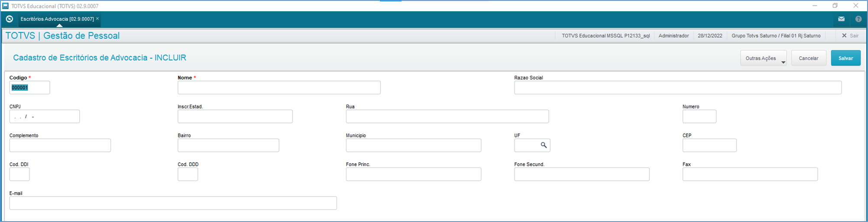868x222 pixels.
Task: Click Grupo Totvs Saturno / Filial 01 text
Action: [776, 36]
